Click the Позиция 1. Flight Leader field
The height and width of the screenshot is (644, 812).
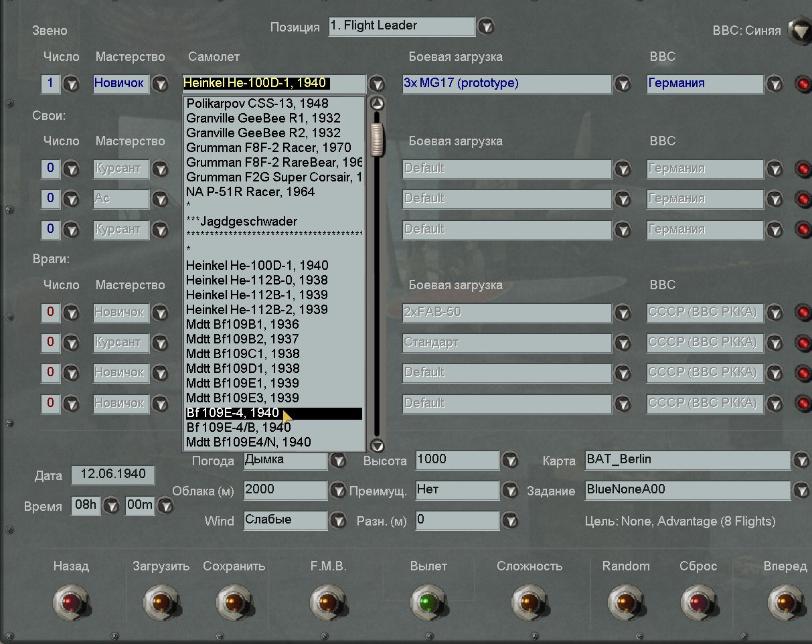tap(402, 26)
